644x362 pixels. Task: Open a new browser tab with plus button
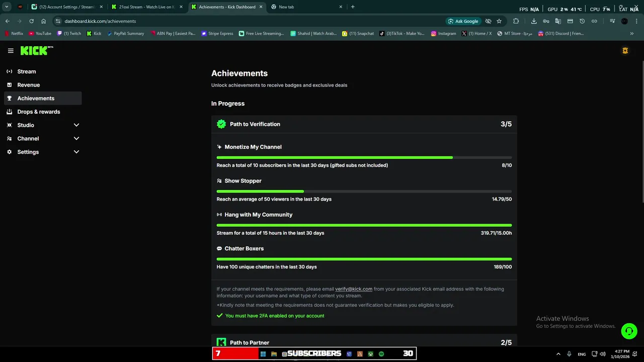click(353, 7)
